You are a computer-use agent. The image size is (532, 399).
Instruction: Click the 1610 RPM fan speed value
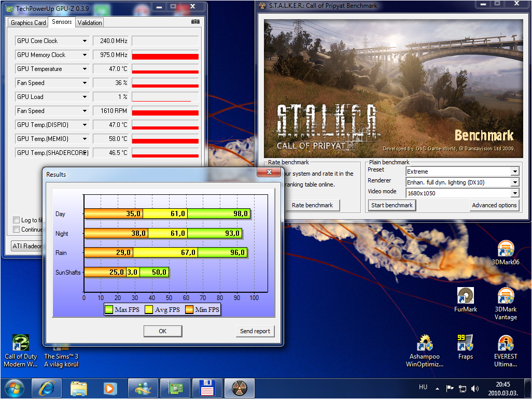[110, 110]
